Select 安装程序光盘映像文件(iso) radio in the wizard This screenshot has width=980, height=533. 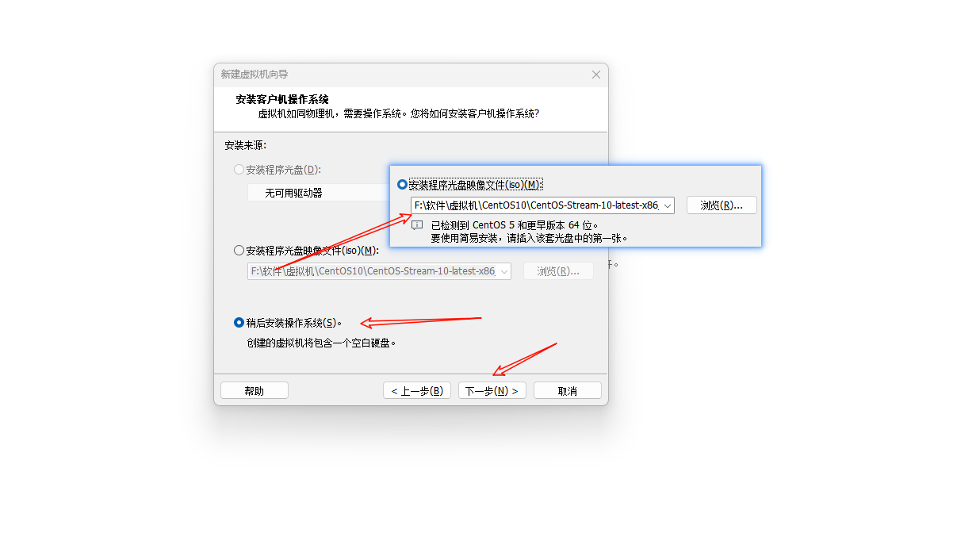[x=239, y=251]
